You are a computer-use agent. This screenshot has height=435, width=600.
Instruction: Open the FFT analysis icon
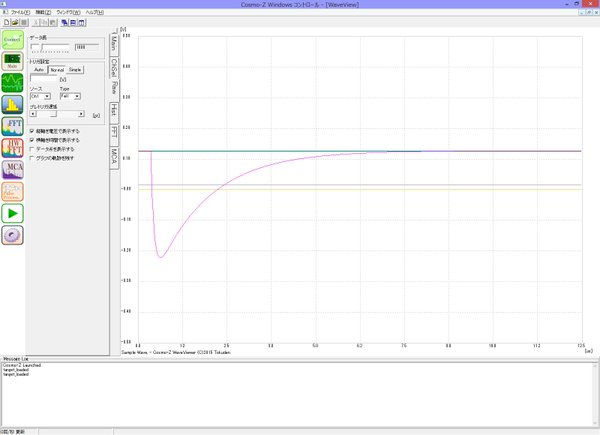click(13, 126)
